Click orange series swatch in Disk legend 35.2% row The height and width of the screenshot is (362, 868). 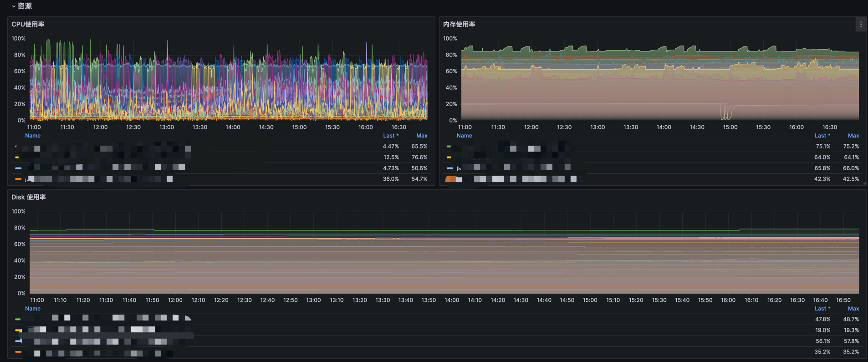coord(18,352)
